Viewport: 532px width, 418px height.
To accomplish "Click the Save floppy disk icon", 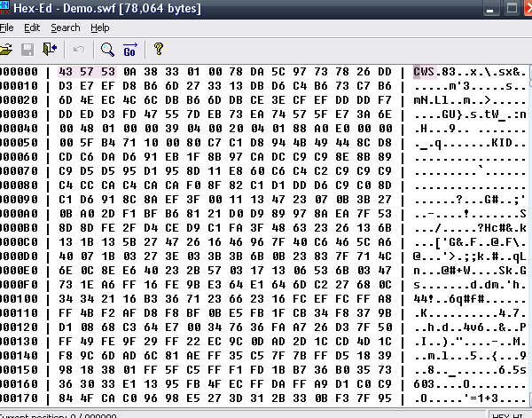I will (x=27, y=49).
